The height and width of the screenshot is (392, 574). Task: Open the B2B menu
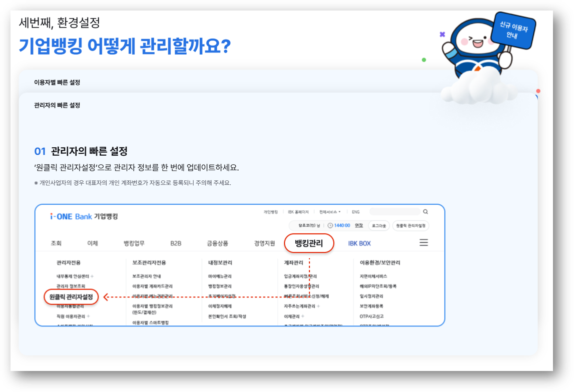[176, 243]
